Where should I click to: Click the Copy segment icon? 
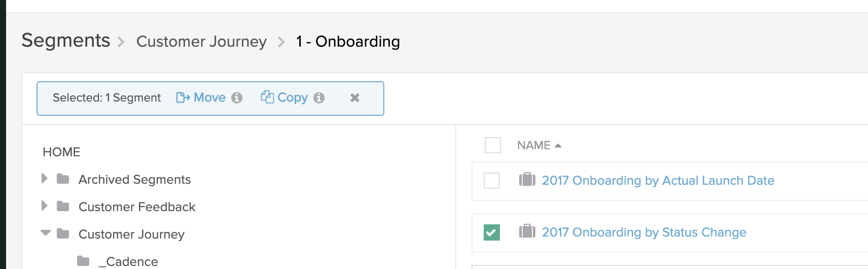click(267, 97)
